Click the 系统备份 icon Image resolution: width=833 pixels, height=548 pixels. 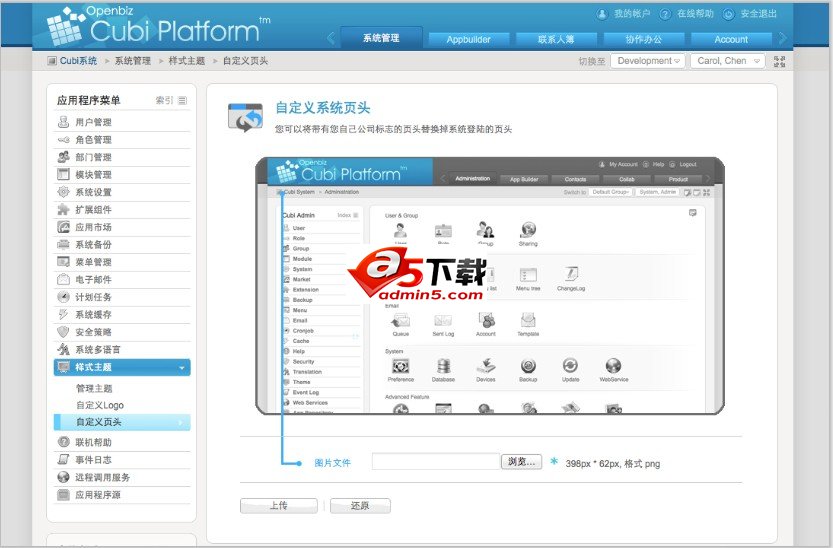click(63, 244)
